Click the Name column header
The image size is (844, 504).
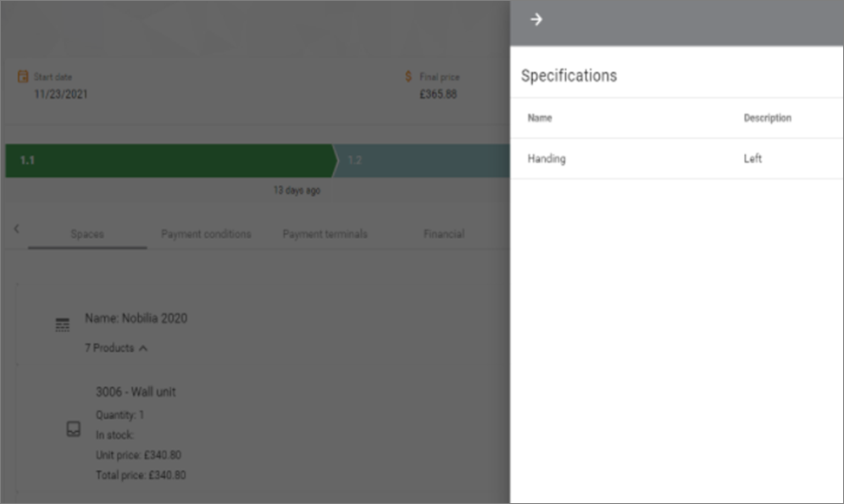click(540, 118)
